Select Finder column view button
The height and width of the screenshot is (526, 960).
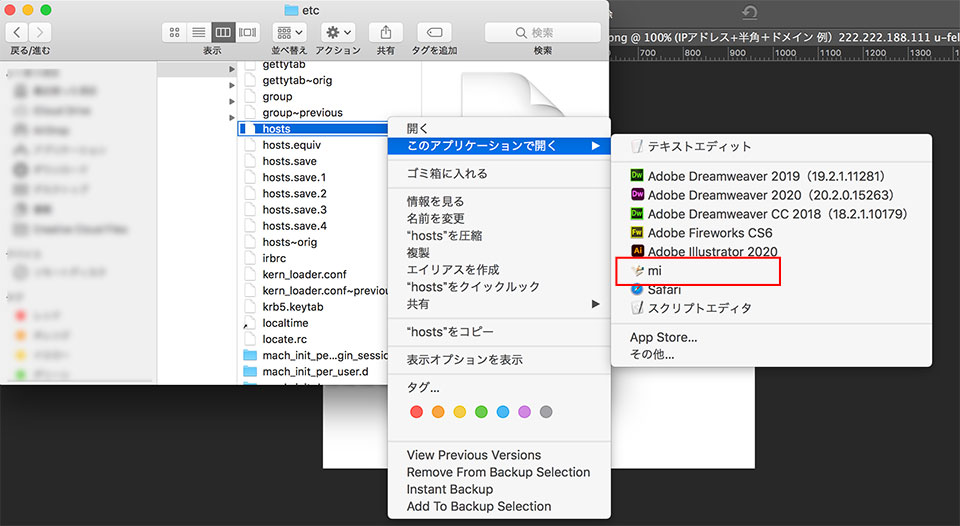[223, 32]
